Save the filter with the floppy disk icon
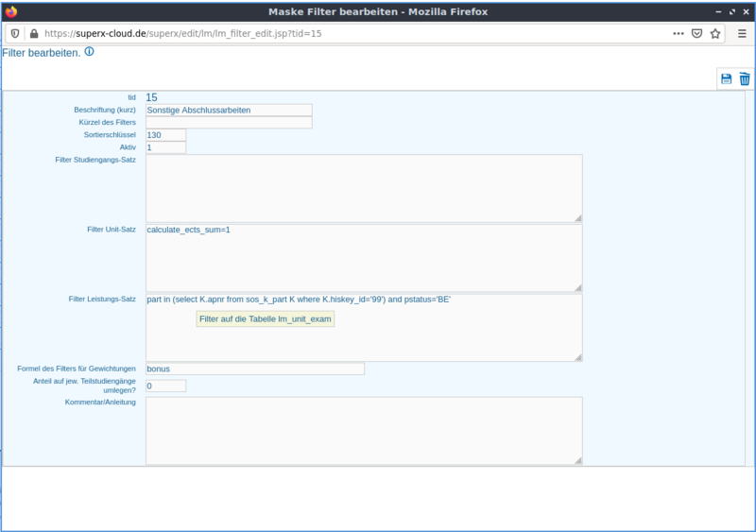The image size is (756, 532). coord(726,79)
